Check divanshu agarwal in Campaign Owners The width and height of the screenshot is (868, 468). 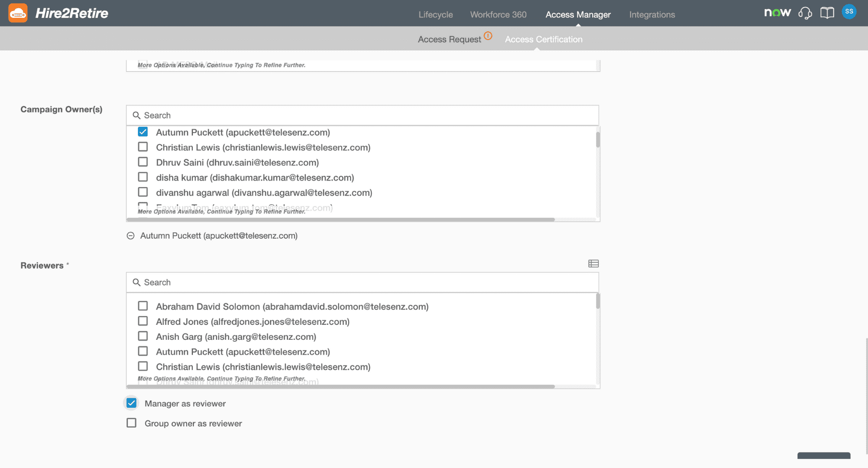(x=143, y=192)
